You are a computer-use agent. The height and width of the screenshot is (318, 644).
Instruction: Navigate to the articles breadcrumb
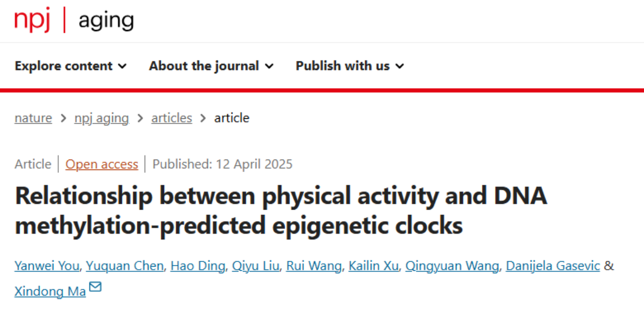pos(172,118)
